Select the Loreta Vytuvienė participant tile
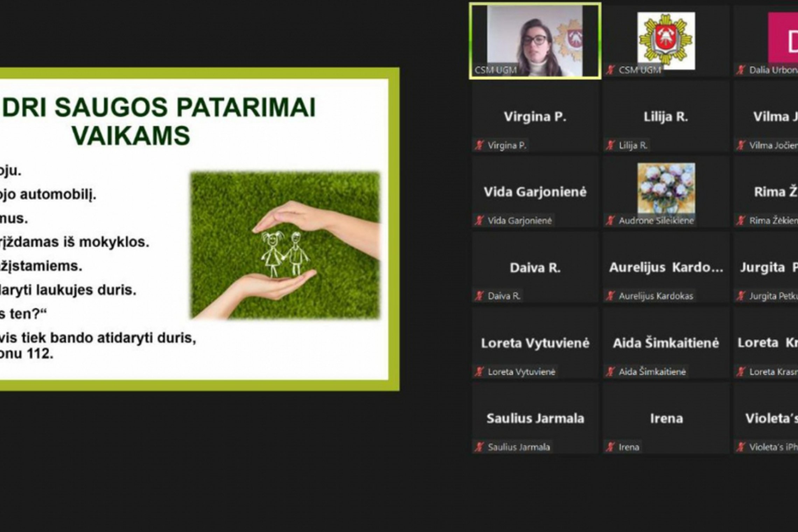This screenshot has width=798, height=532. [535, 343]
